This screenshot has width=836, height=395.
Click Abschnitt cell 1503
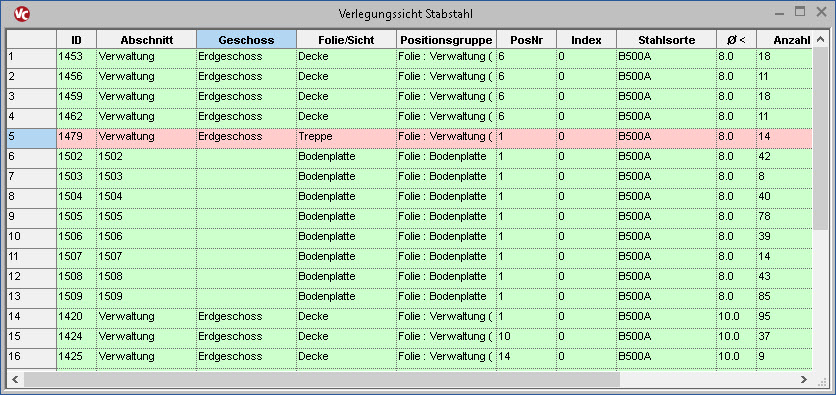coord(147,179)
